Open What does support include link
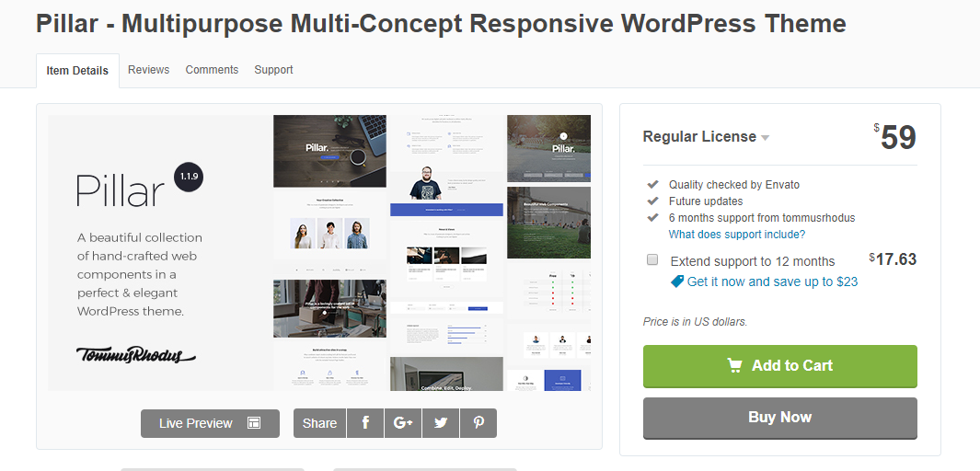Image resolution: width=980 pixels, height=471 pixels. pyautogui.click(x=737, y=235)
